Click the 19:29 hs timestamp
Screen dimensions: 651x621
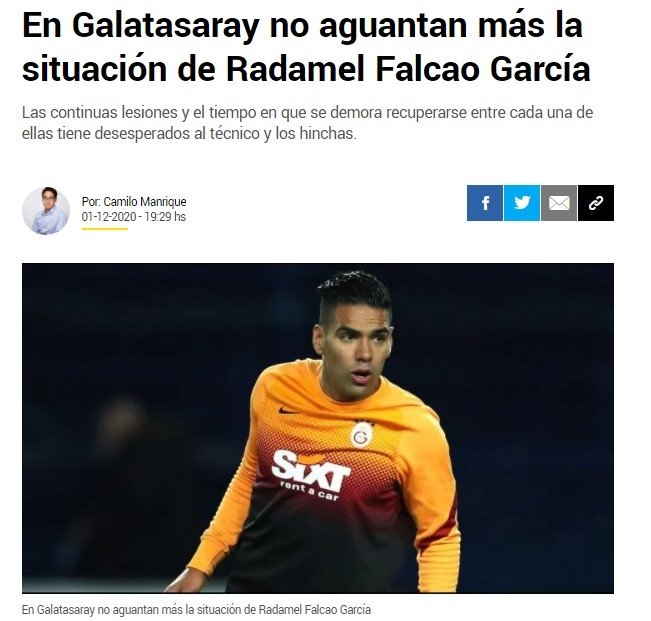[x=165, y=217]
